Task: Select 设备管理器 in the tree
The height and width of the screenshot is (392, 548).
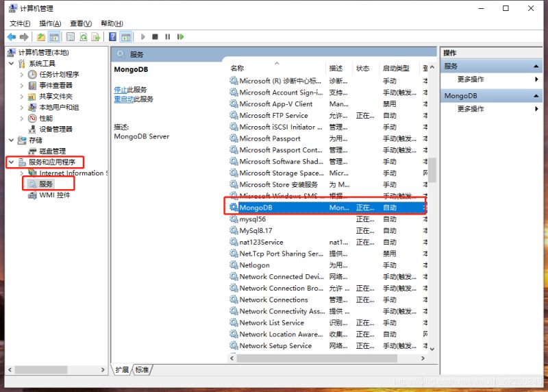Action: pos(55,129)
